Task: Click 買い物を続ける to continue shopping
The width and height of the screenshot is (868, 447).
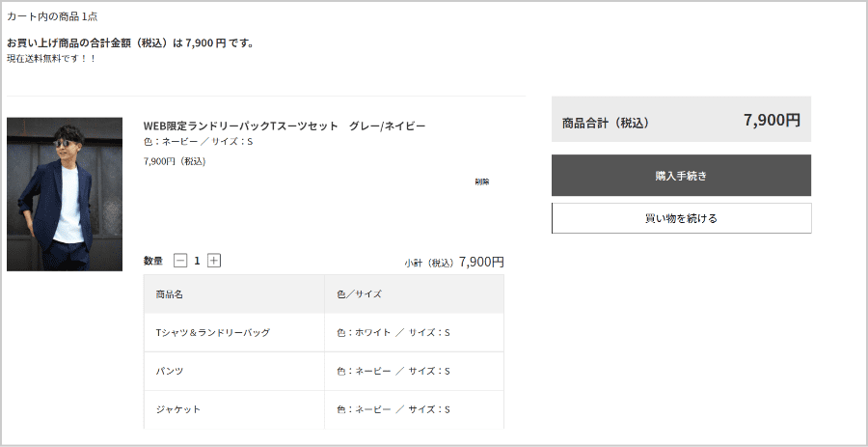Action: [x=681, y=218]
